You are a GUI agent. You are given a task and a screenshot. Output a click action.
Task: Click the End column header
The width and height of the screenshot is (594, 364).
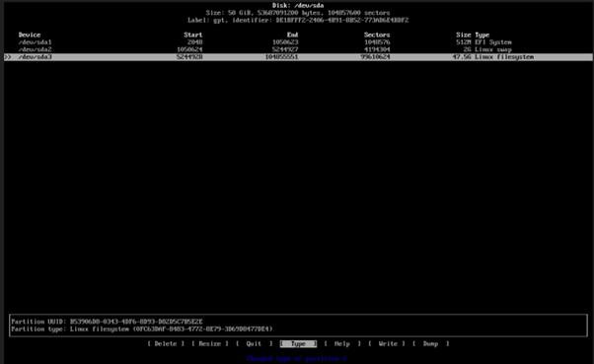292,35
